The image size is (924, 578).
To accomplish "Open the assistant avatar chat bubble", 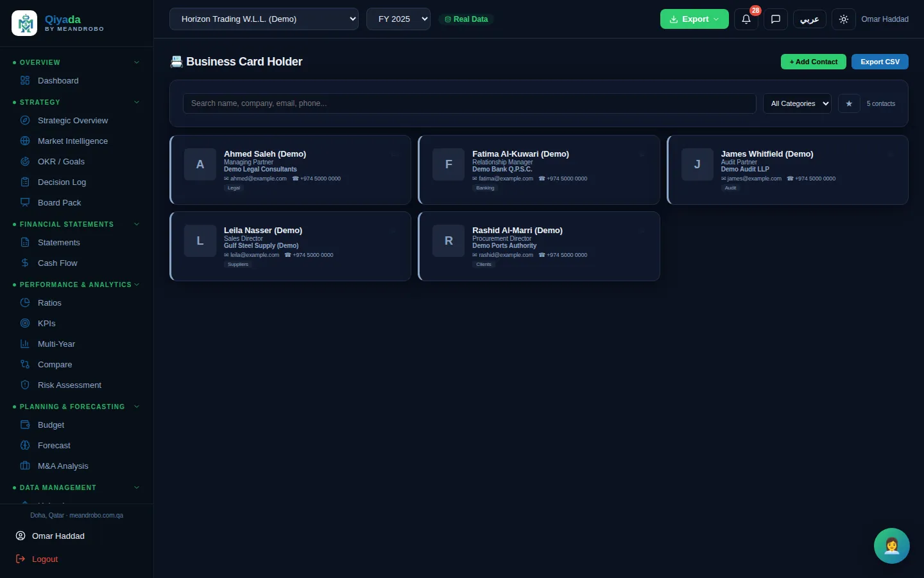I will click(891, 545).
